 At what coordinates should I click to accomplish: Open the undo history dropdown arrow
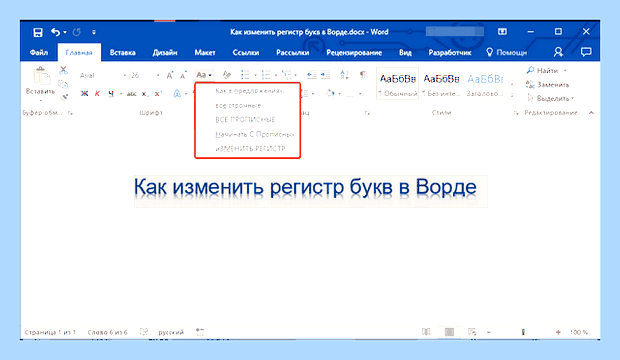pos(65,32)
